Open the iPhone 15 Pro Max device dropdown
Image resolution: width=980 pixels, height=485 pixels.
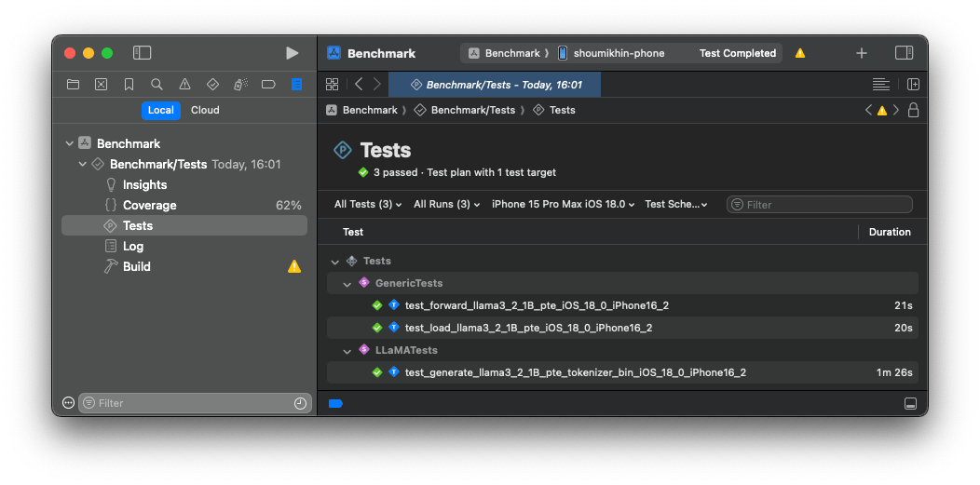(563, 204)
